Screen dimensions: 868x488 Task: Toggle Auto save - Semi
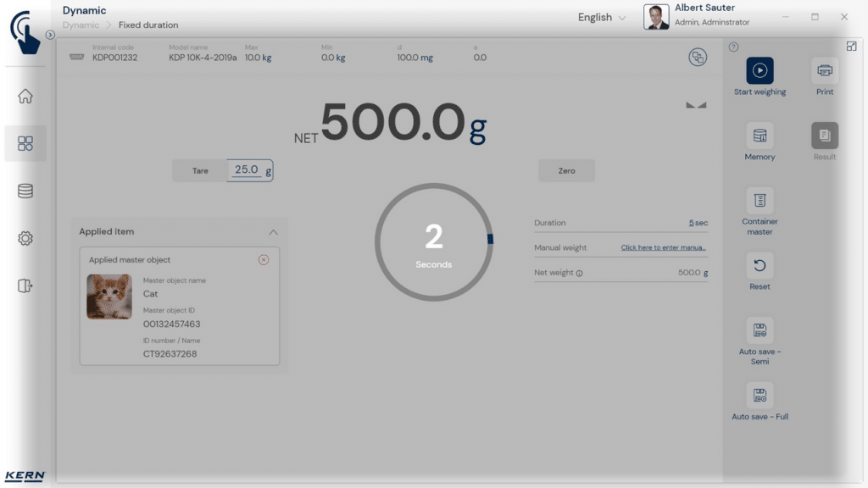(x=759, y=330)
